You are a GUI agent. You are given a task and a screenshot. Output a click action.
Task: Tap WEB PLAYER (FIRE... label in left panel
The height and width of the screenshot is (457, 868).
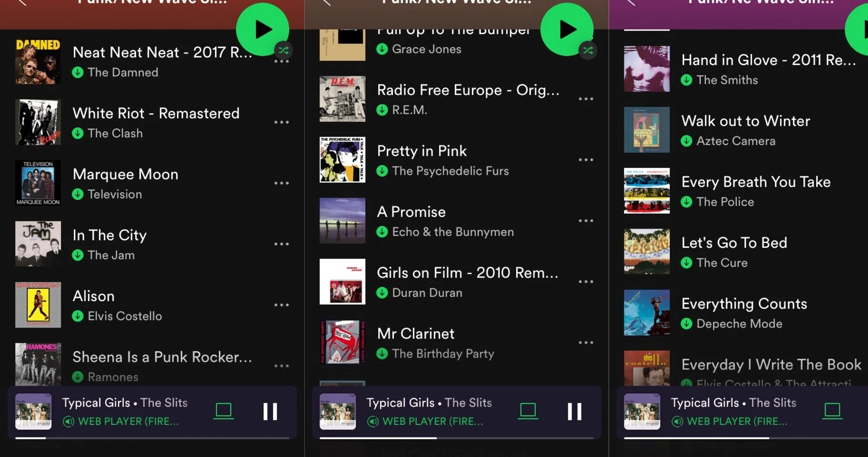pyautogui.click(x=128, y=421)
